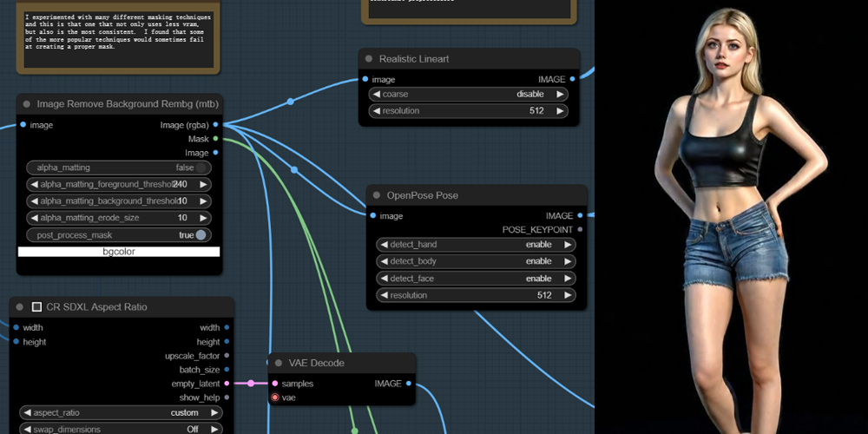Click the alpha_matting_erode_size value 10
This screenshot has width=868, height=434.
182,218
